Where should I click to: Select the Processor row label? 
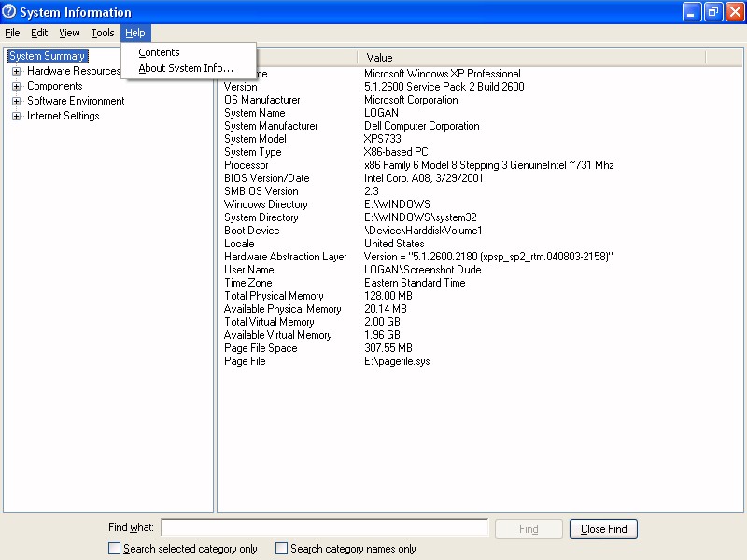coord(246,165)
